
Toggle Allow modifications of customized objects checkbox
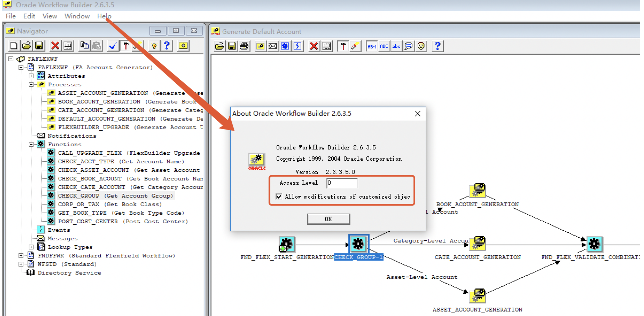pos(279,196)
